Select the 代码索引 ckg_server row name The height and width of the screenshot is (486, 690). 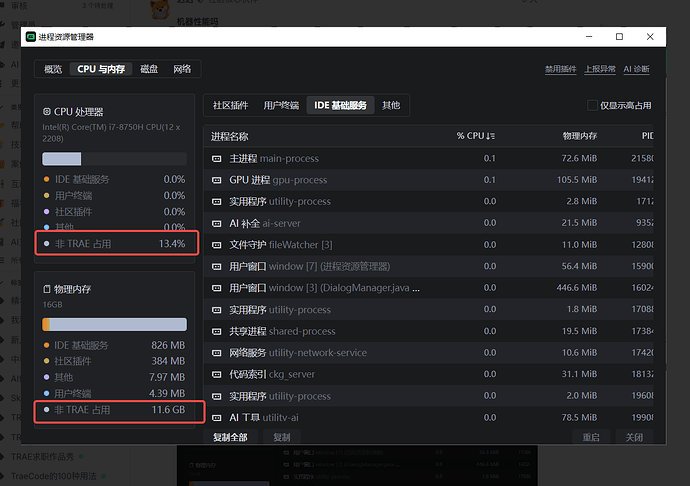click(272, 375)
